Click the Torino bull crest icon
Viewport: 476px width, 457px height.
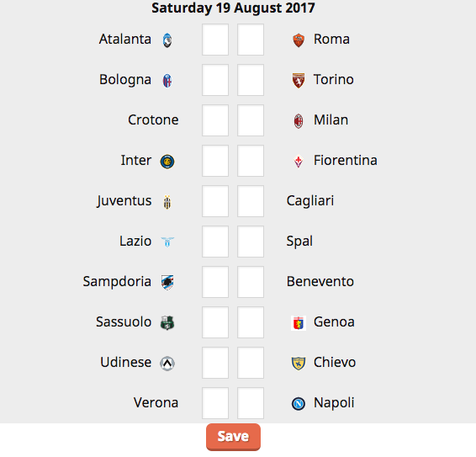pyautogui.click(x=299, y=81)
